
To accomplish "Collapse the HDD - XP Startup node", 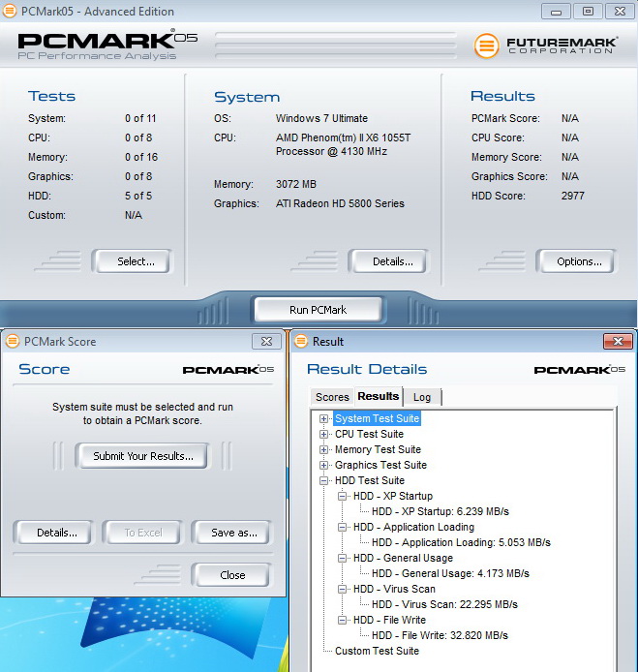I will pyautogui.click(x=342, y=496).
